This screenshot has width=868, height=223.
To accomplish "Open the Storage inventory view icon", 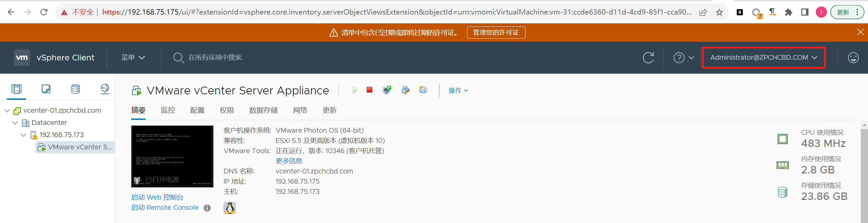I will pos(75,89).
